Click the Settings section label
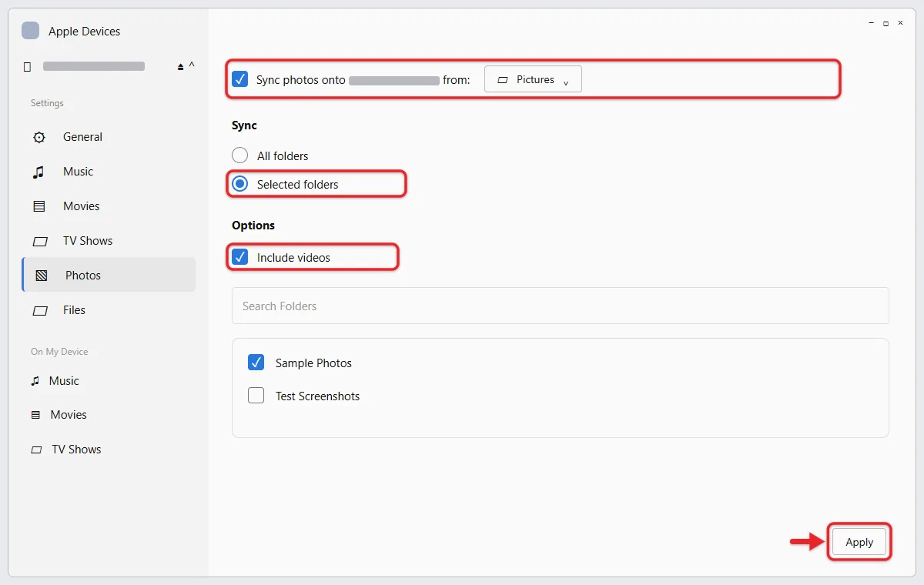This screenshot has width=924, height=585. (47, 103)
